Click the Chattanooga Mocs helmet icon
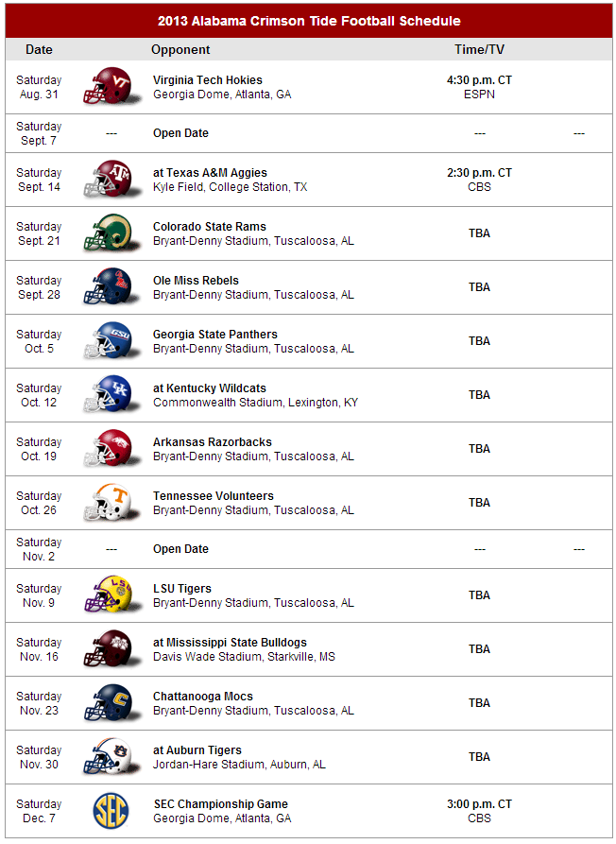Image resolution: width=616 pixels, height=844 pixels. 111,702
